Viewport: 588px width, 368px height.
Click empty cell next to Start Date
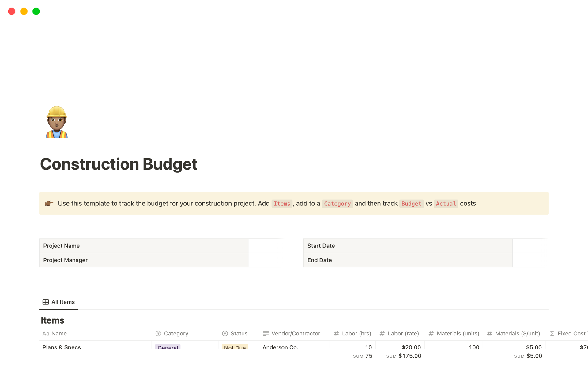pos(530,246)
